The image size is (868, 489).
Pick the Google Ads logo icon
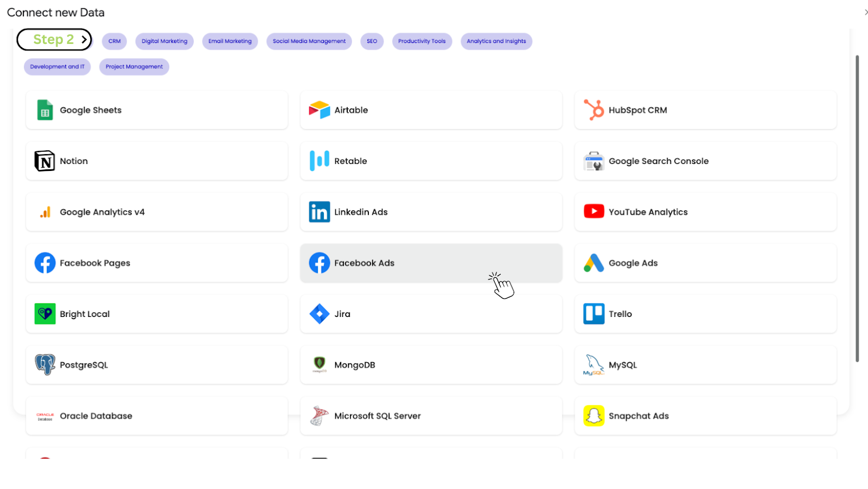(x=594, y=263)
